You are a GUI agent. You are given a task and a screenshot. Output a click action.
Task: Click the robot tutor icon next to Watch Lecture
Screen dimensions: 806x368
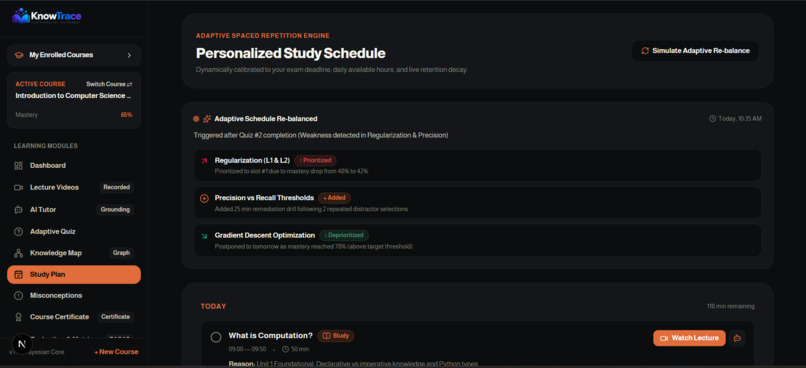pos(737,338)
